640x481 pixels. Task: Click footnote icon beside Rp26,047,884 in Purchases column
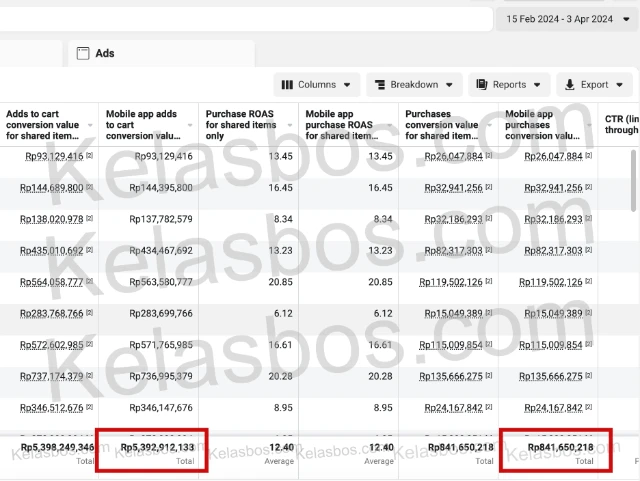[x=489, y=157]
